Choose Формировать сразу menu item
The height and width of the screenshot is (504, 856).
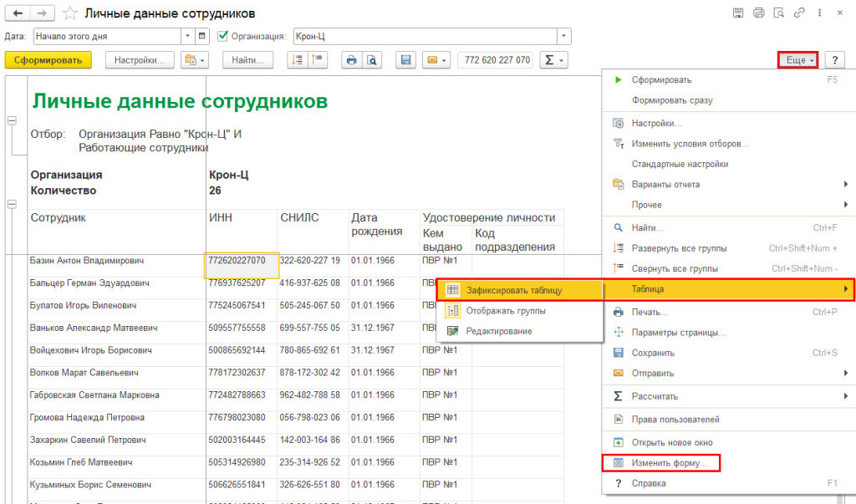point(728,100)
